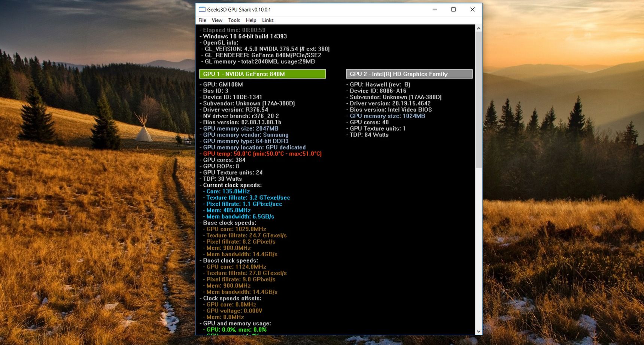Click the 'Pixel fillrate: 9.0 GPixel/s' line
644x345 pixels.
[239, 280]
